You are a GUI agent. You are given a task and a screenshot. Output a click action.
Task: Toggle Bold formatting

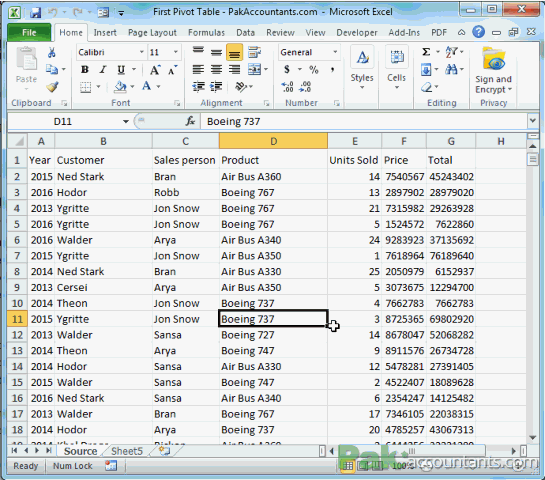84,70
